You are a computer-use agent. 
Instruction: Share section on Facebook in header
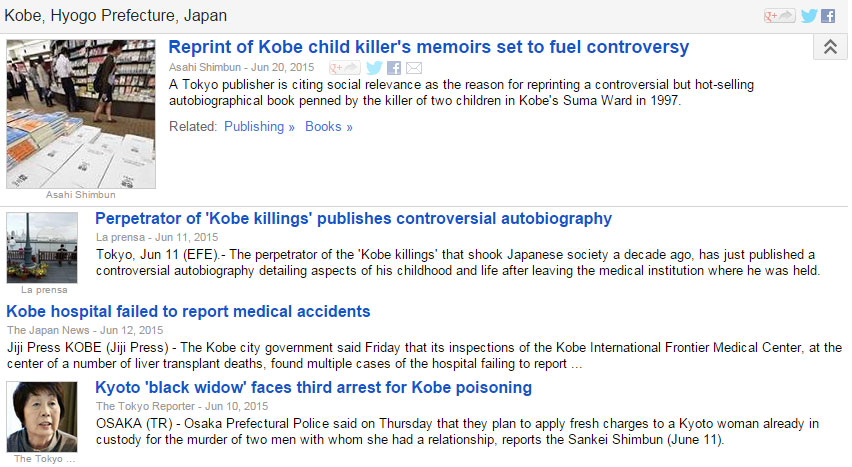828,16
